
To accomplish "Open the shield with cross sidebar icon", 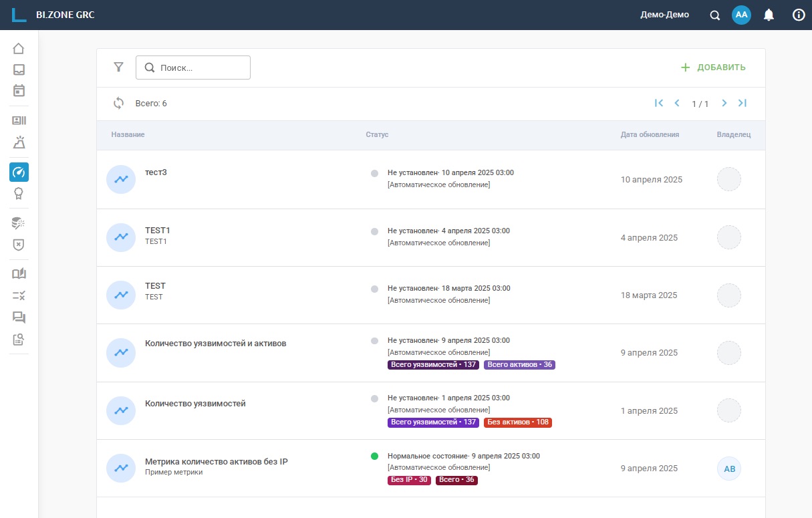I will click(x=19, y=245).
